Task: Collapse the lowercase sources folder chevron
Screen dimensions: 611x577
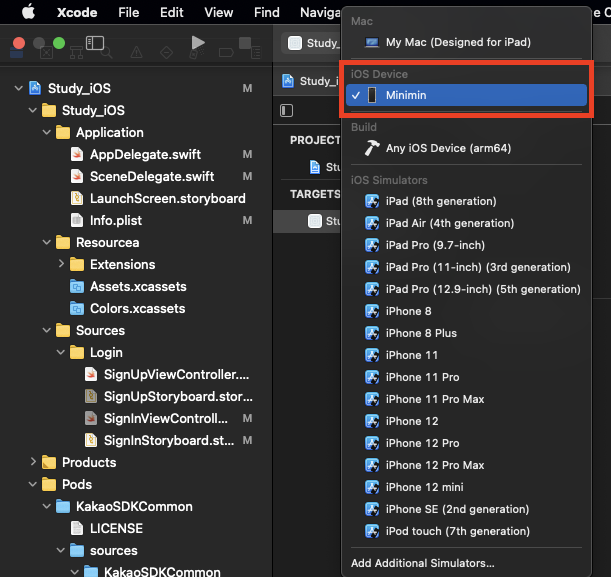Action: coord(61,550)
